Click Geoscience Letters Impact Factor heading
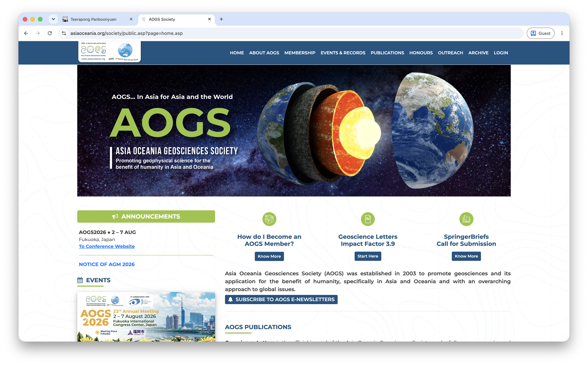Image resolution: width=588 pixels, height=366 pixels. (x=367, y=240)
